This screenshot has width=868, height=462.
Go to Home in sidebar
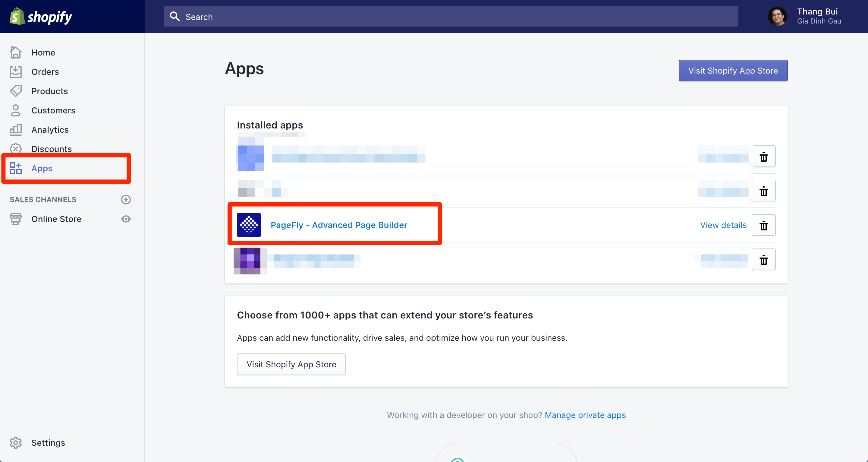click(x=43, y=52)
